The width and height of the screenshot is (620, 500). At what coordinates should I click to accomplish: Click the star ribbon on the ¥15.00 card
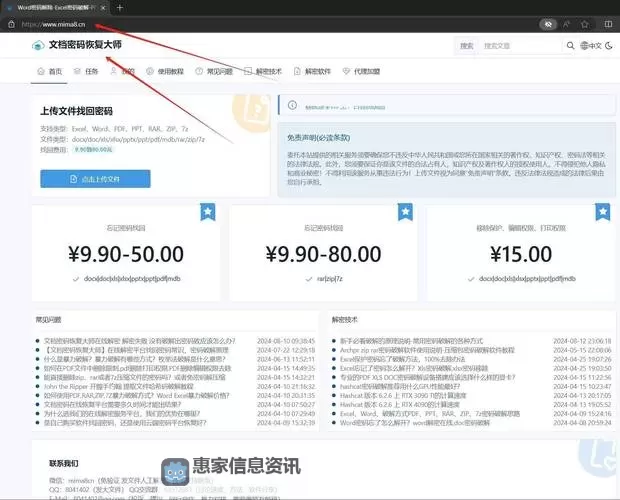tap(603, 212)
